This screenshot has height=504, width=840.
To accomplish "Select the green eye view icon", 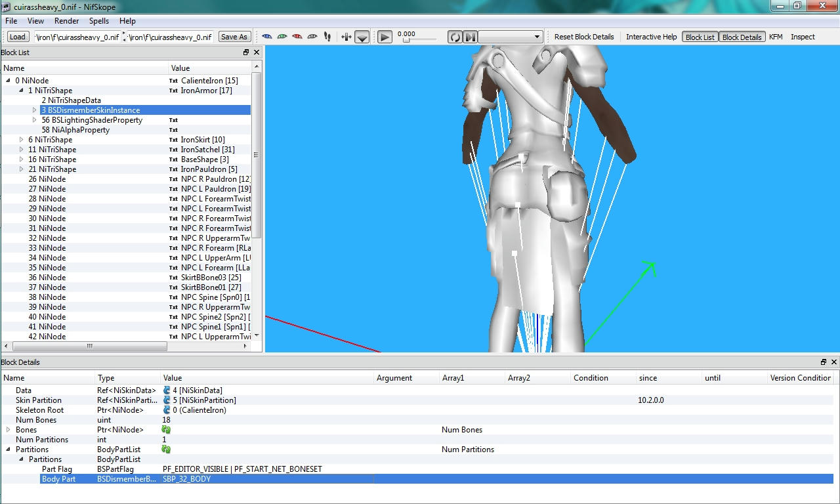I will 282,37.
